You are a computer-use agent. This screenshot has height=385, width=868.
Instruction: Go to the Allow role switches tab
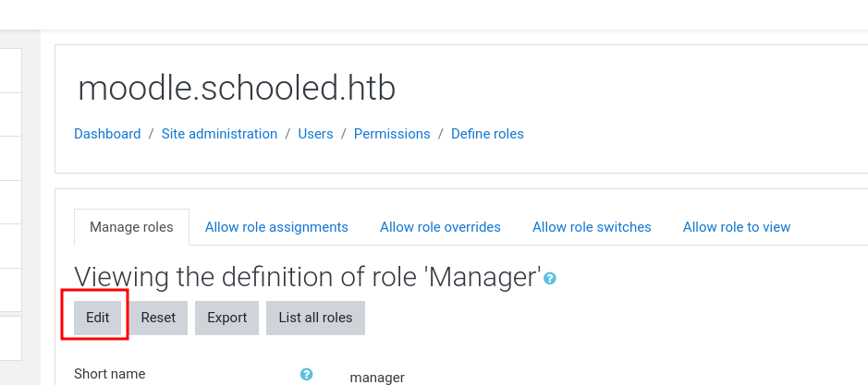(592, 227)
